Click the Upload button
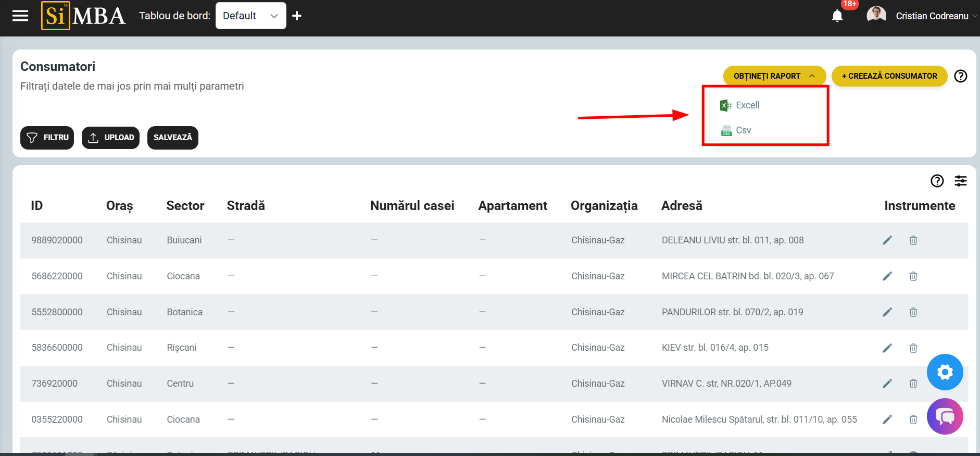This screenshot has width=980, height=456. pos(110,138)
